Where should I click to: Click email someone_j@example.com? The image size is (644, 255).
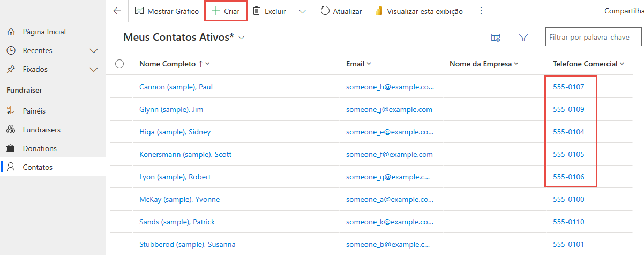(389, 109)
